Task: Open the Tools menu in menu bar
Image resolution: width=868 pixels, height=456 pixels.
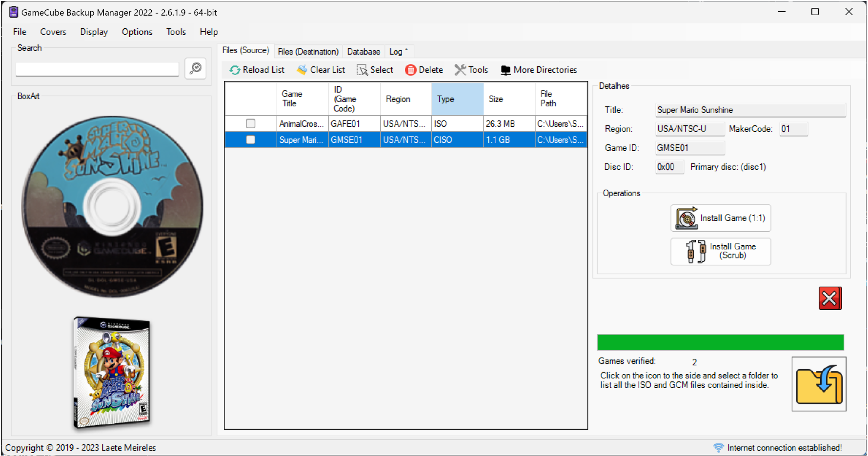Action: tap(176, 32)
